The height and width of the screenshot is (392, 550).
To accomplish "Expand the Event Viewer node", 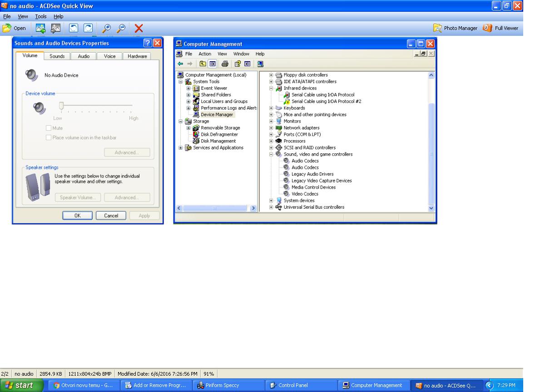I will pyautogui.click(x=188, y=88).
